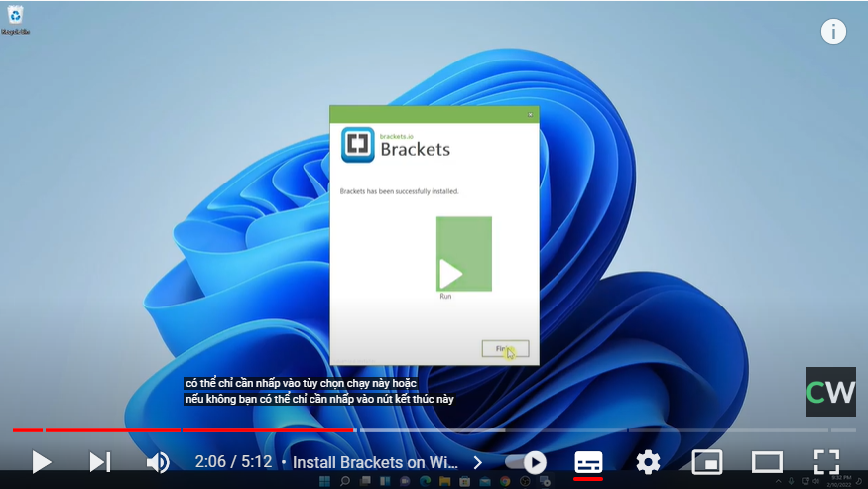Click the Brackets logo icon

pyautogui.click(x=357, y=145)
